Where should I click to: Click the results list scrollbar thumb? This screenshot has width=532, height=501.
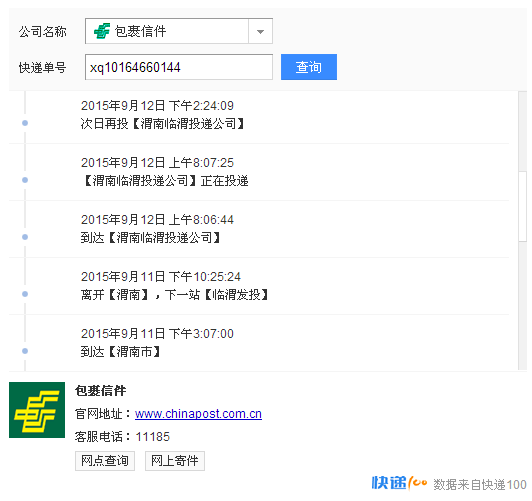pos(522,207)
